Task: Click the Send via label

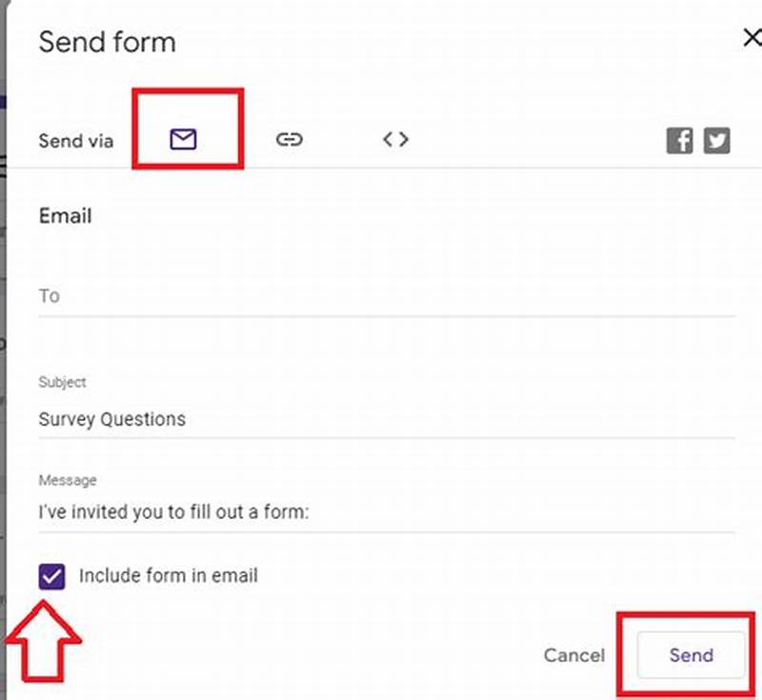Action: point(76,140)
